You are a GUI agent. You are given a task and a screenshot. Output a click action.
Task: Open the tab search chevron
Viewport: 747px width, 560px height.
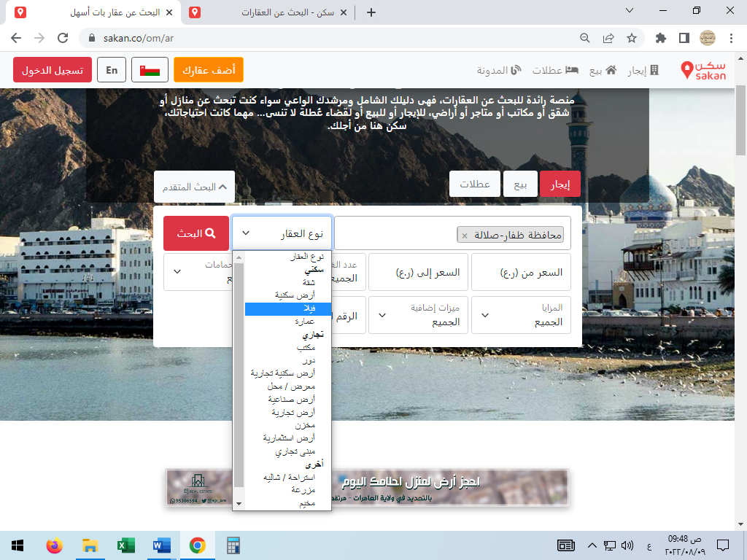630,10
